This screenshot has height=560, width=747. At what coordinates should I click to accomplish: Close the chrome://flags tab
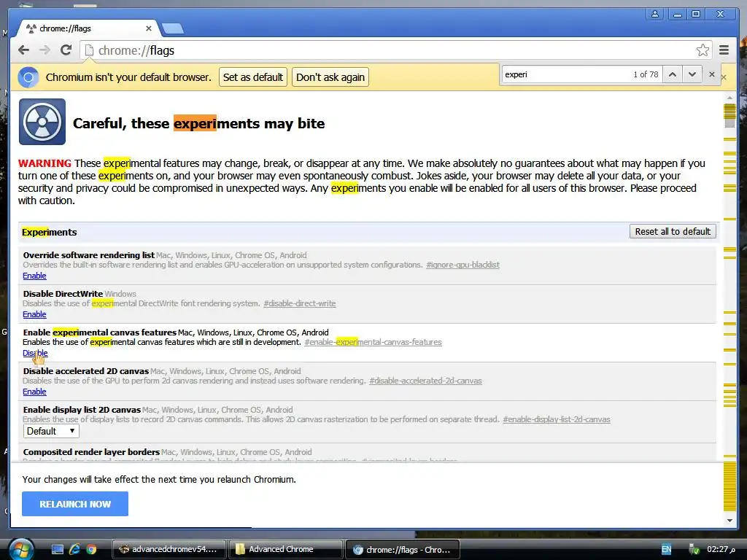(149, 28)
